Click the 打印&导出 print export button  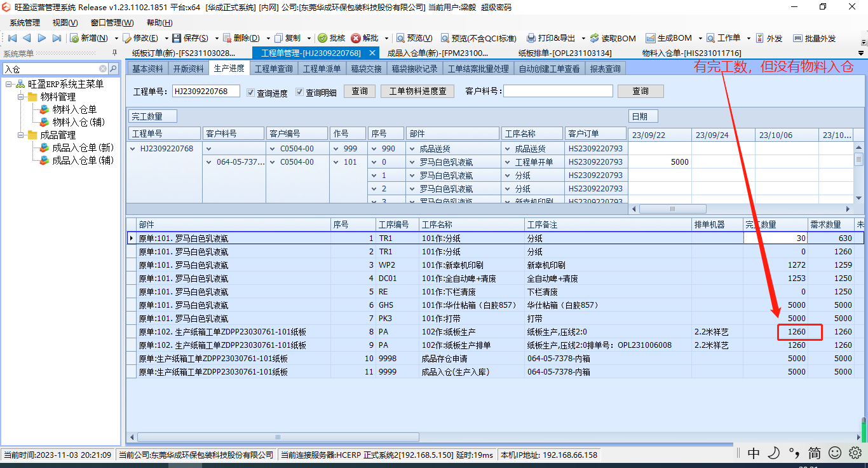[551, 38]
